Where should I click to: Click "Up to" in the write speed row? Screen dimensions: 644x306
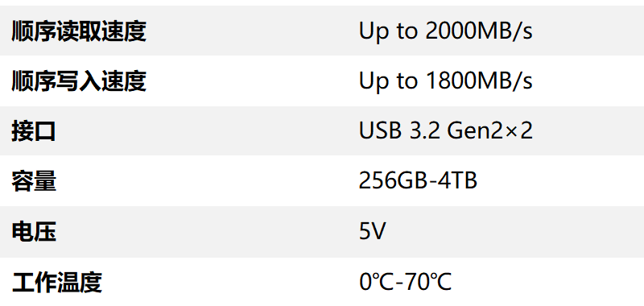tap(389, 82)
